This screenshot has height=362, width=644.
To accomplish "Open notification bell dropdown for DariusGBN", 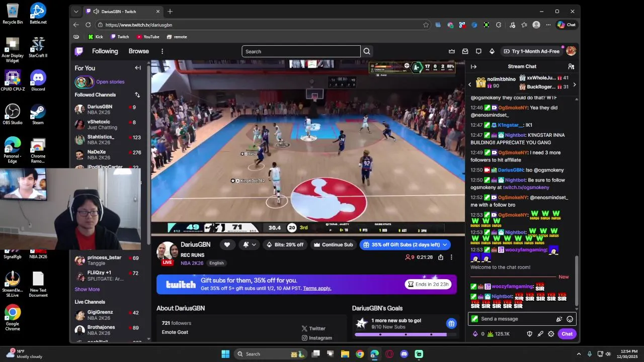I will pyautogui.click(x=249, y=245).
